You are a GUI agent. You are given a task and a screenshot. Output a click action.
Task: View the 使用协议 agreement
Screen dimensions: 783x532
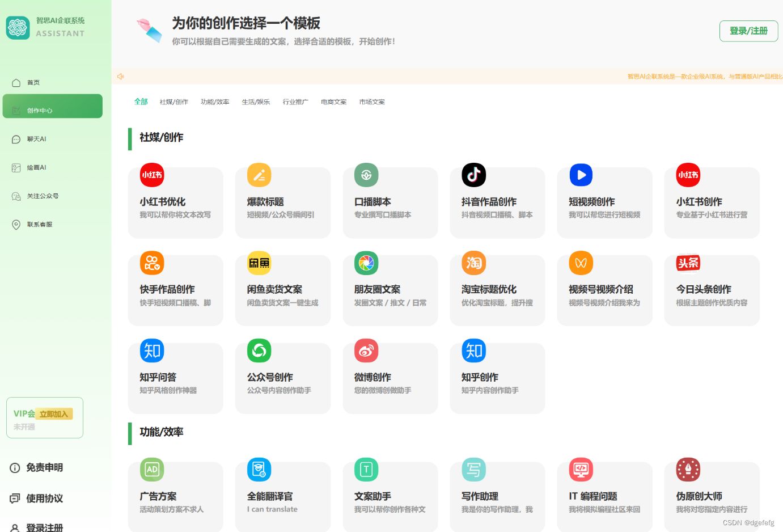tap(38, 499)
